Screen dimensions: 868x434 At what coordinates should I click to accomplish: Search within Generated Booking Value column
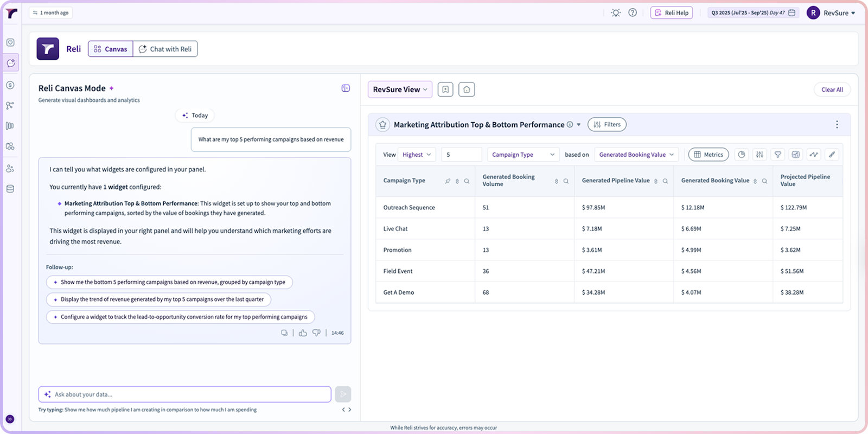point(764,181)
